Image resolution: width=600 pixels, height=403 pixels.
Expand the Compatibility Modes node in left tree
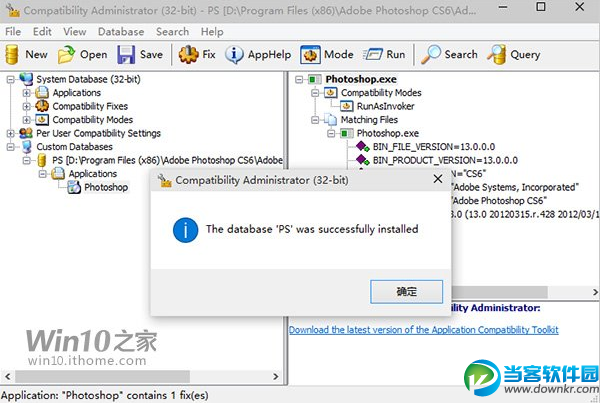click(x=26, y=120)
